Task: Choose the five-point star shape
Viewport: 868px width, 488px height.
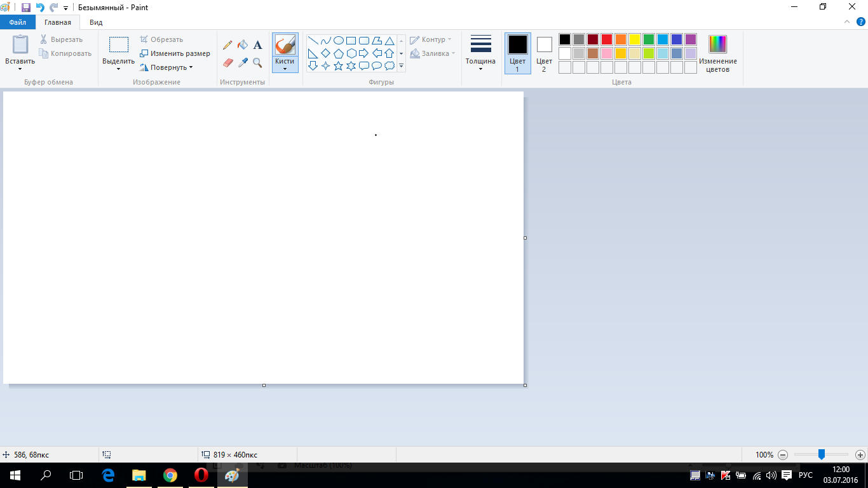Action: tap(339, 65)
